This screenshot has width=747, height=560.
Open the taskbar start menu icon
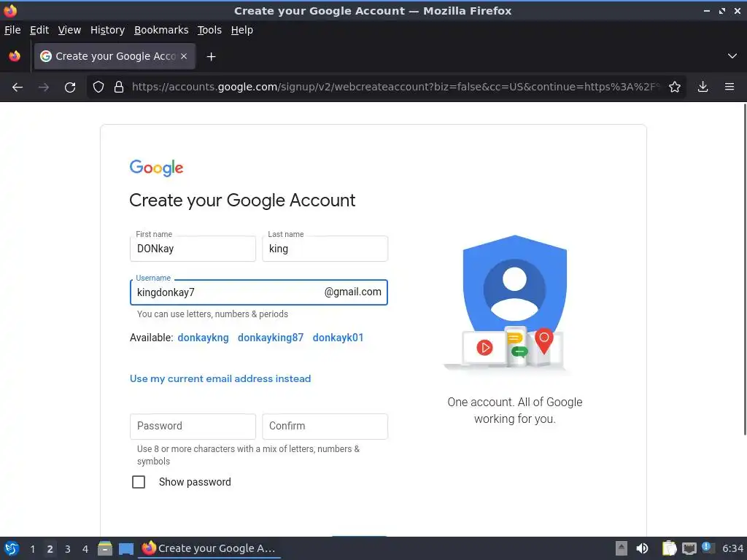coord(12,548)
